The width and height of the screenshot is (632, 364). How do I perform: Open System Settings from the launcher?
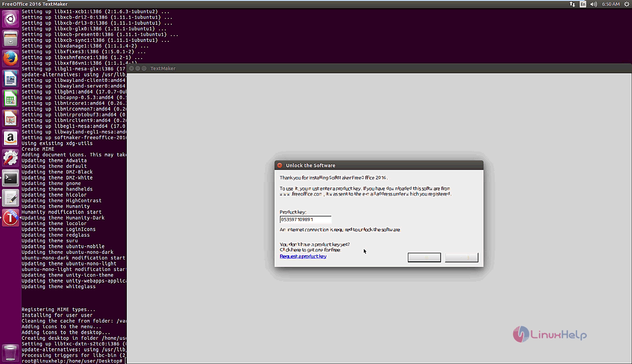[10, 158]
